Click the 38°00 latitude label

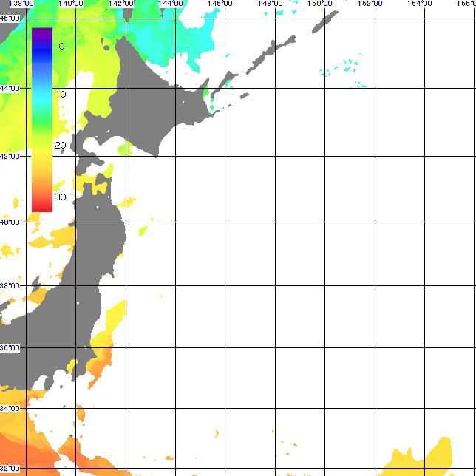coord(10,286)
